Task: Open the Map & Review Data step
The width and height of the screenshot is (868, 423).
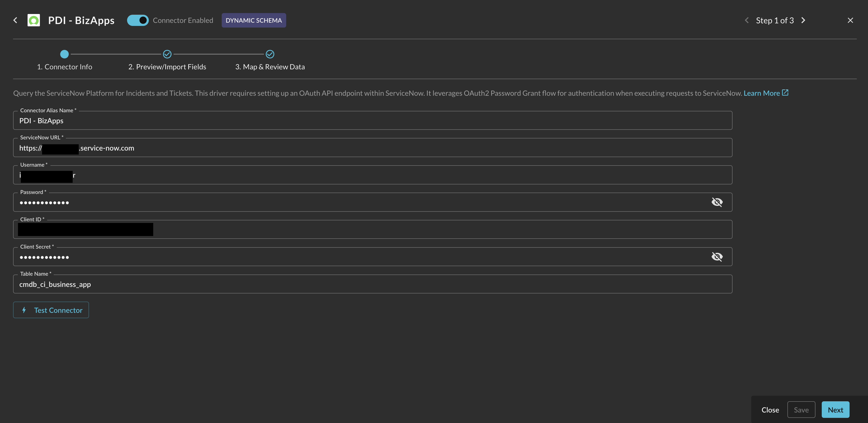Action: 270,67
